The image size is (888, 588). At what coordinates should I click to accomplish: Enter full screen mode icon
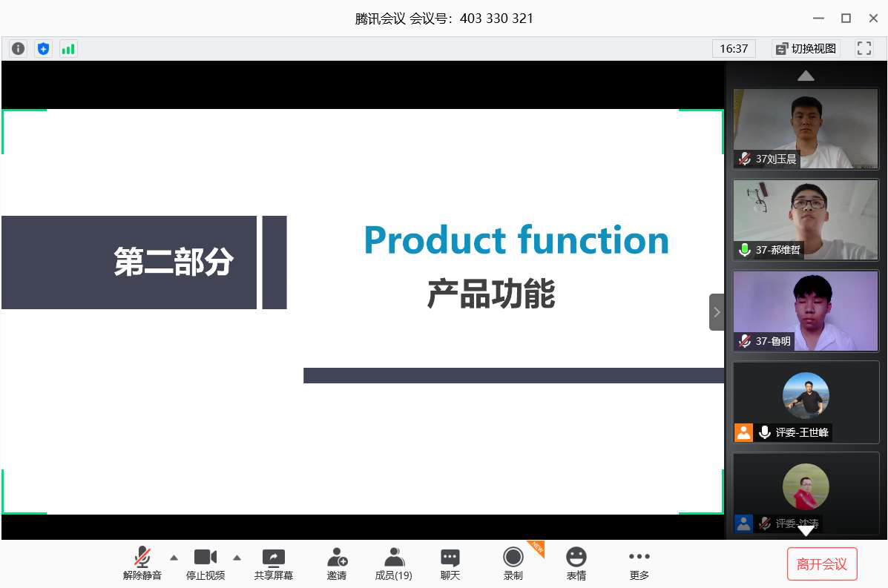[x=864, y=49]
